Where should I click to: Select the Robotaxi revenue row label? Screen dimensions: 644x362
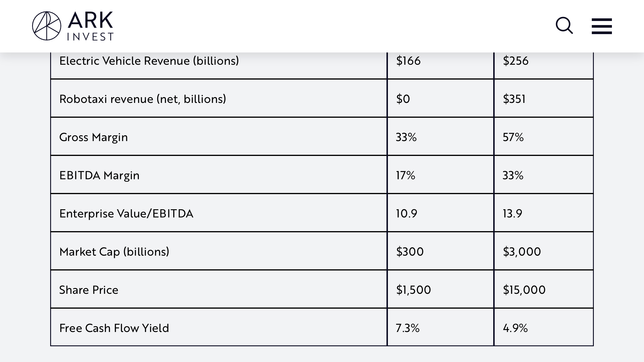[143, 99]
